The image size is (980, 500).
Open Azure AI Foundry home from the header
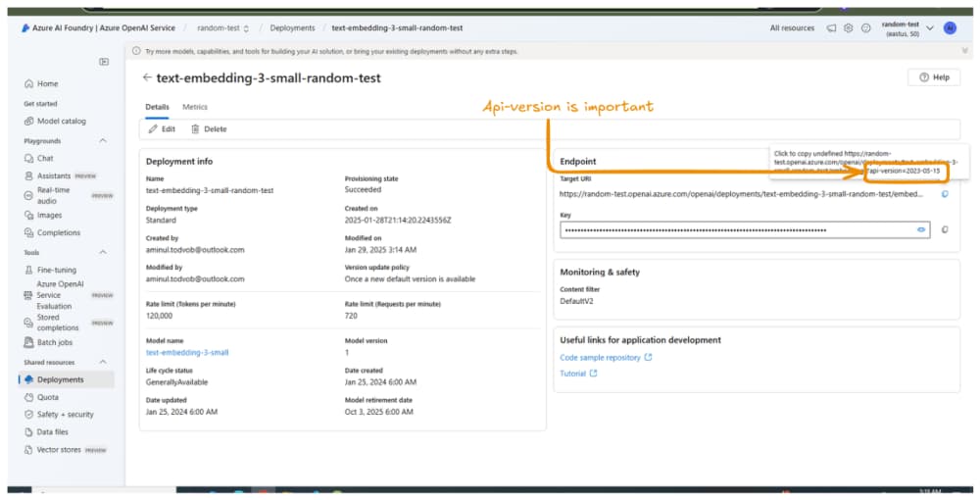click(x=98, y=28)
